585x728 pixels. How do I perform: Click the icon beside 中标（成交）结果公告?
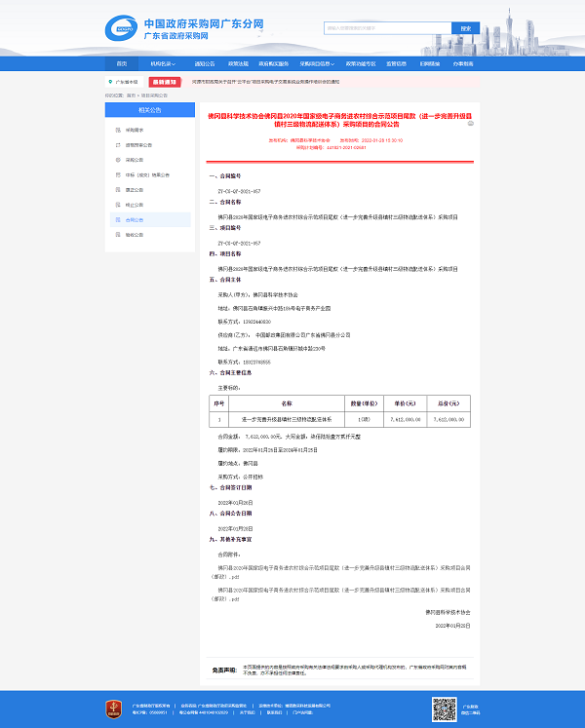tap(118, 175)
